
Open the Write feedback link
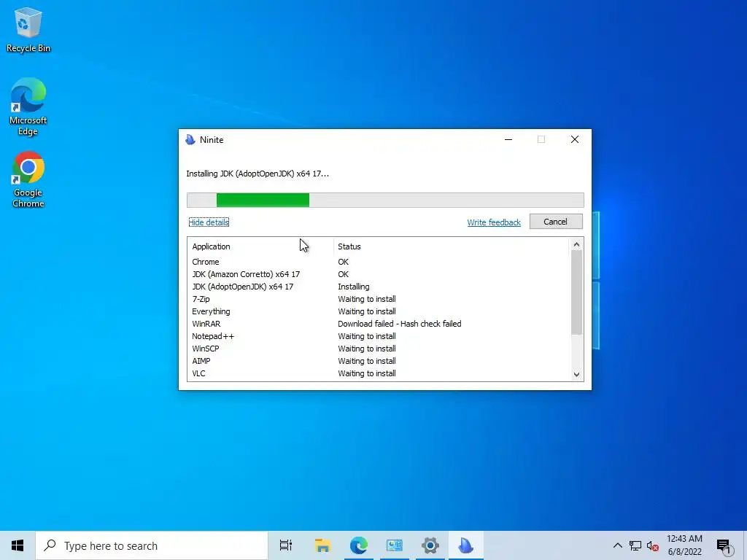pos(494,222)
